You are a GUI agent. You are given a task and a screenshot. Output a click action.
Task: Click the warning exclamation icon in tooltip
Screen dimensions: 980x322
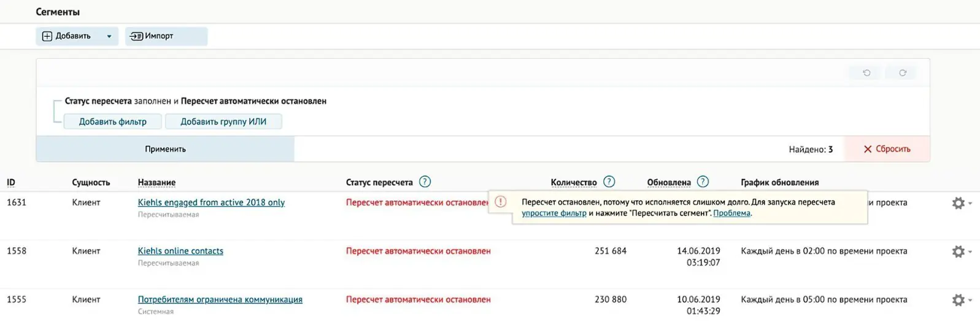(x=501, y=202)
